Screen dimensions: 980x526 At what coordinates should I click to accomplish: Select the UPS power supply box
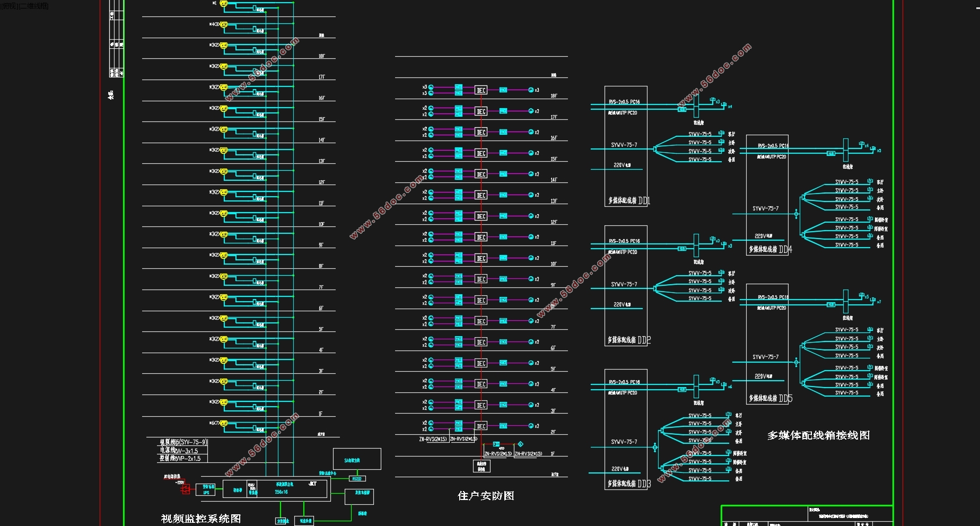(x=206, y=489)
